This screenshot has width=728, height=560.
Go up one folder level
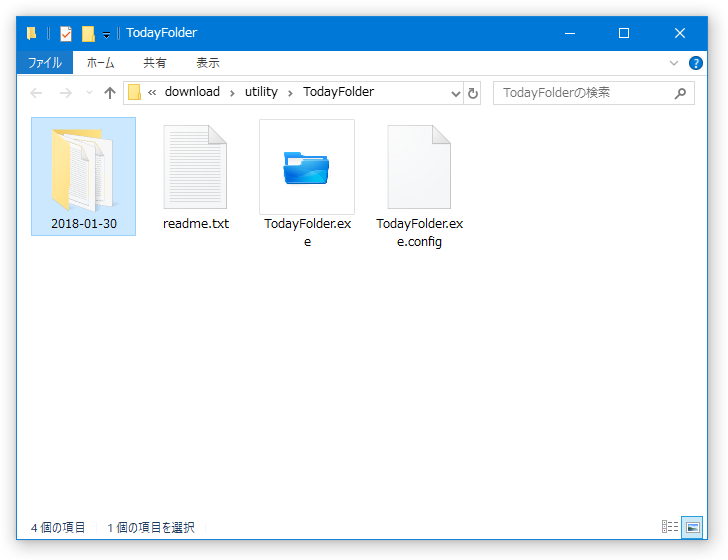click(110, 93)
